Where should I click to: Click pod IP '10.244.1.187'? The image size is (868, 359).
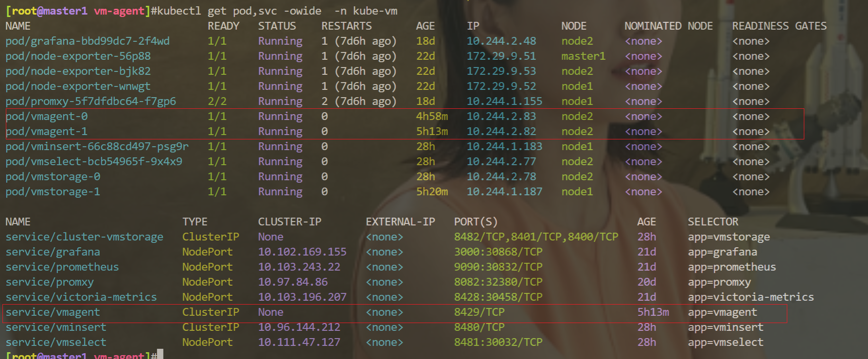(x=505, y=192)
